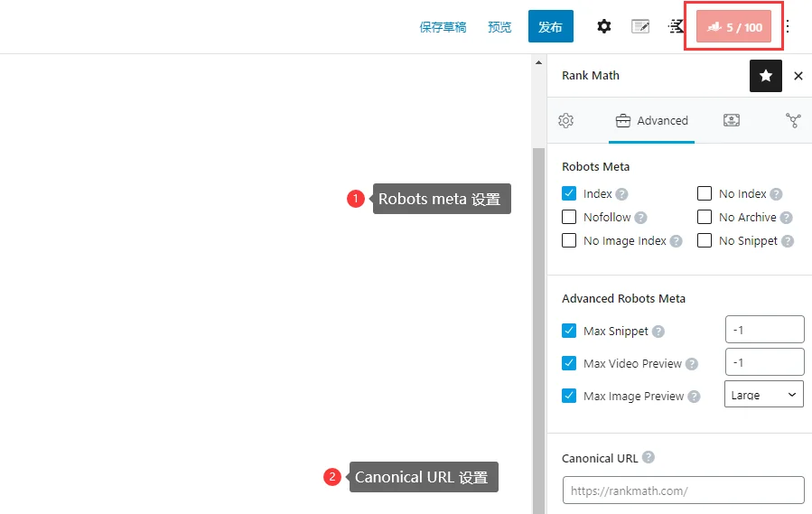Click the strikethrough speed icon in toolbar
The image size is (812, 514).
coord(677,26)
